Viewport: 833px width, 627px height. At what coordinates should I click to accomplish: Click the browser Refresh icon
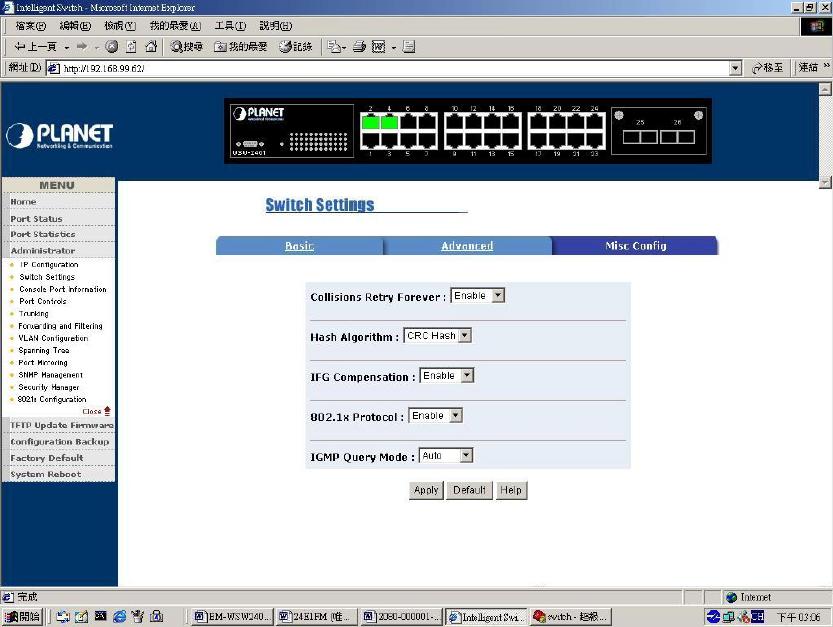[x=131, y=47]
